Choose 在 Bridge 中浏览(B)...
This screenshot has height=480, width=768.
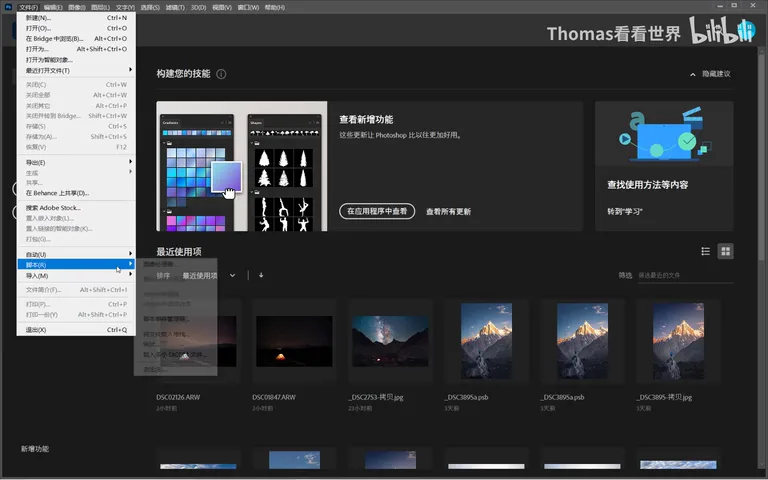pos(76,38)
